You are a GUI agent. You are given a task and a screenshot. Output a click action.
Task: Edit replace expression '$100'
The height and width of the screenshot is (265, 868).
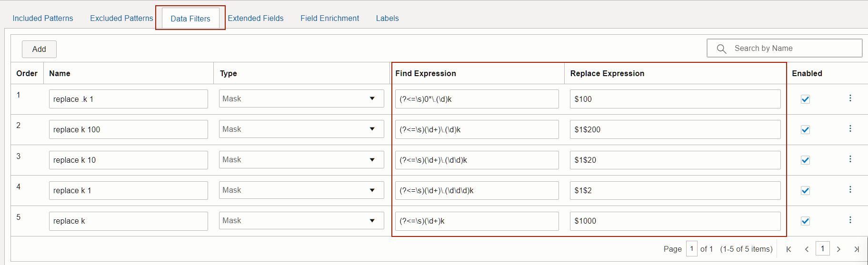675,99
